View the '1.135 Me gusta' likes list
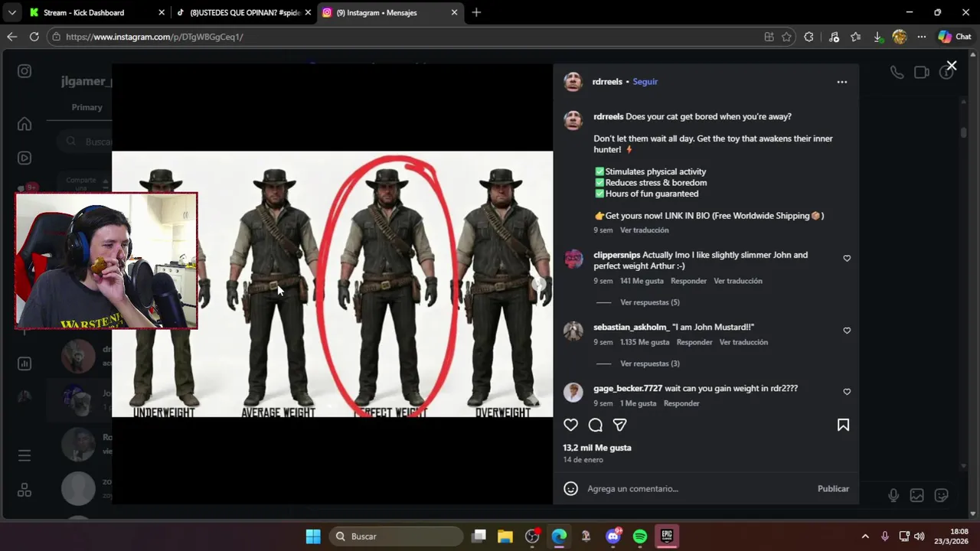 (x=645, y=342)
